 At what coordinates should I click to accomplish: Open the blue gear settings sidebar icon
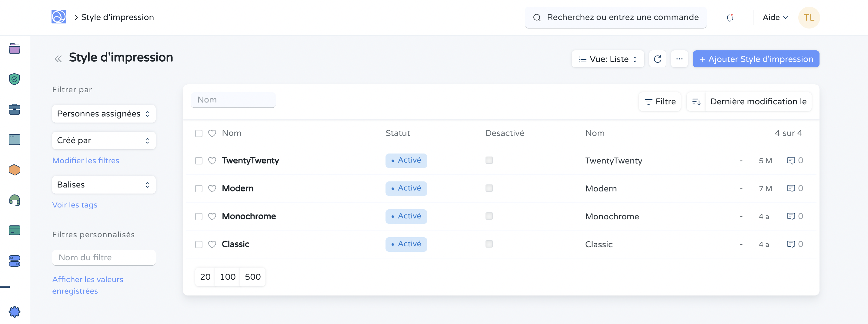[x=15, y=312]
